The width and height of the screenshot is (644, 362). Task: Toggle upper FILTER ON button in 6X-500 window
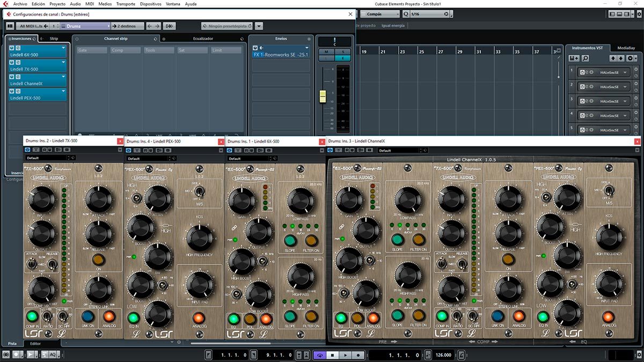pos(311,240)
